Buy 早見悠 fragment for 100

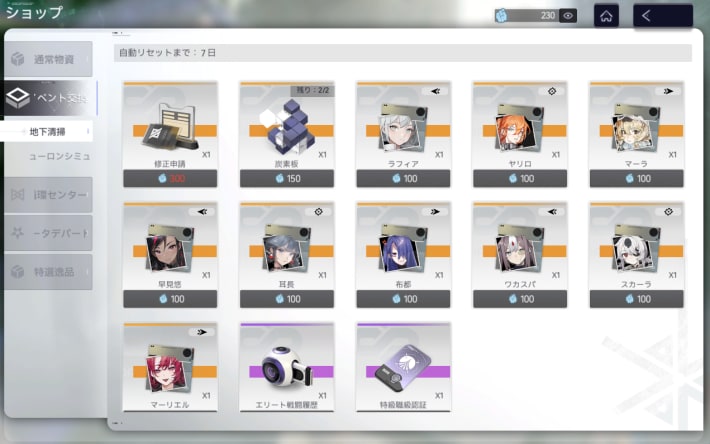(170, 299)
